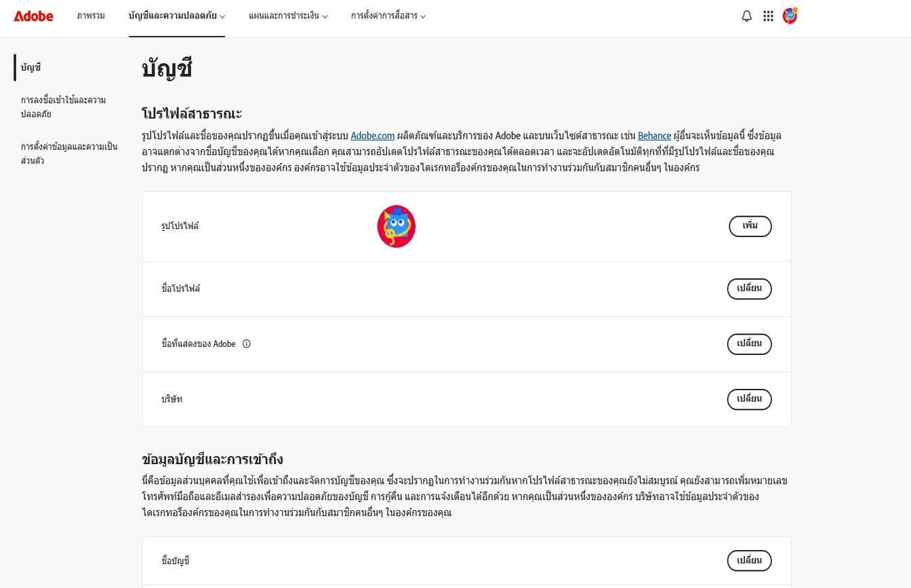Go to the ภาพรวม tab
Viewport: 911px width, 588px height.
tap(91, 16)
